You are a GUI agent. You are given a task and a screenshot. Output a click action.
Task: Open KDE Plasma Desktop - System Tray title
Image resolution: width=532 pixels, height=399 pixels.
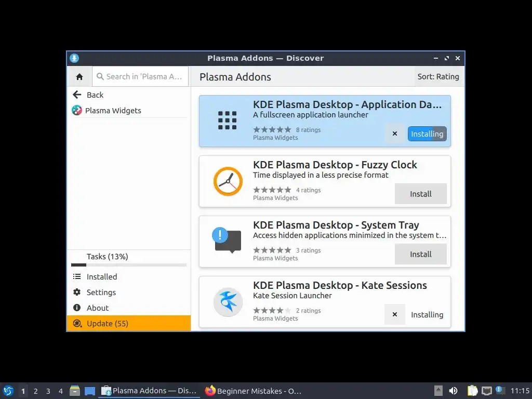[x=336, y=225]
